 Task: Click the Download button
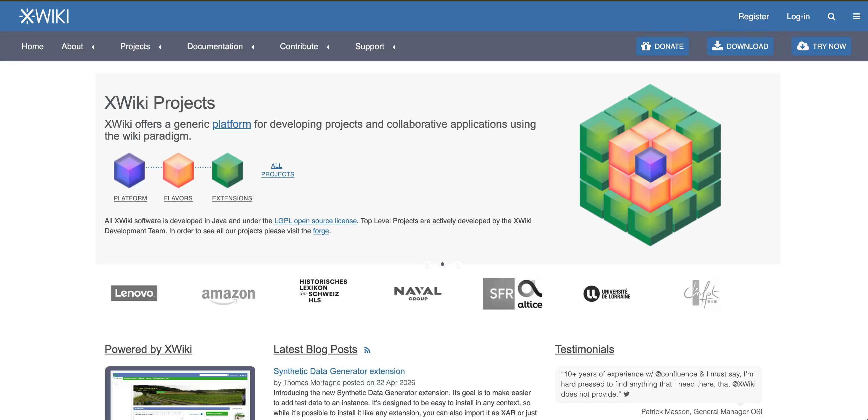click(x=740, y=46)
